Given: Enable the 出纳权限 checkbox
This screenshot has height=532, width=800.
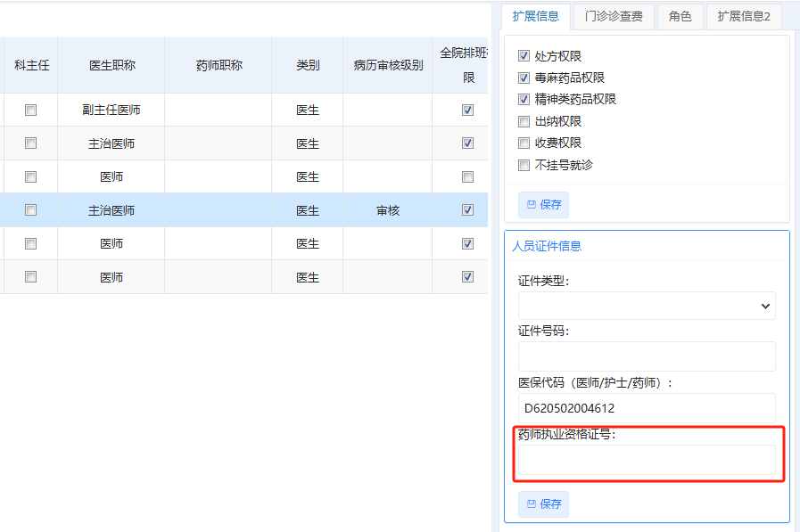Looking at the screenshot, I should [x=524, y=121].
